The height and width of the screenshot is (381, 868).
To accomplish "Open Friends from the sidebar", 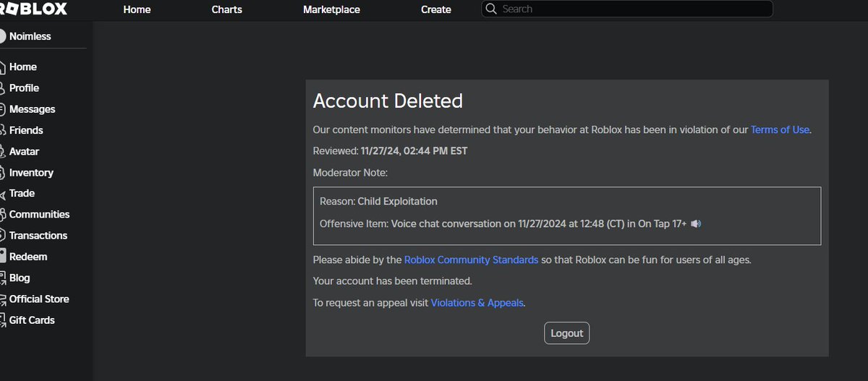I will point(26,130).
